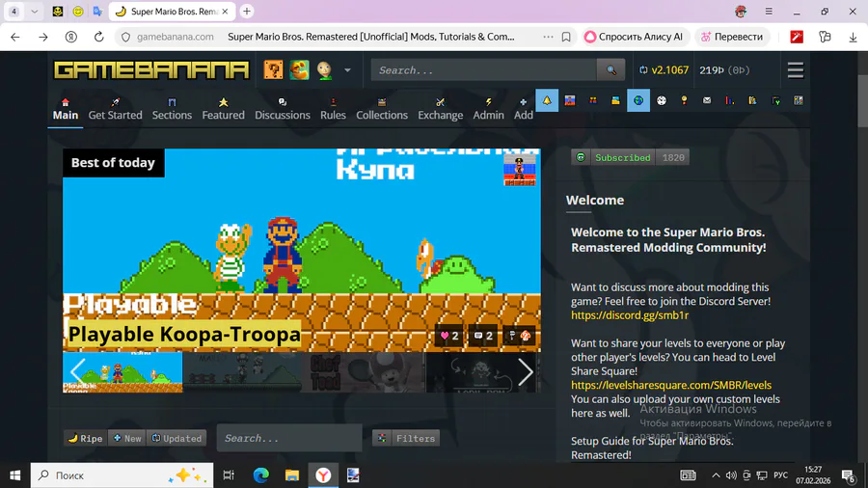Click the white soccer ball icon
The width and height of the screenshot is (868, 488).
(x=662, y=100)
